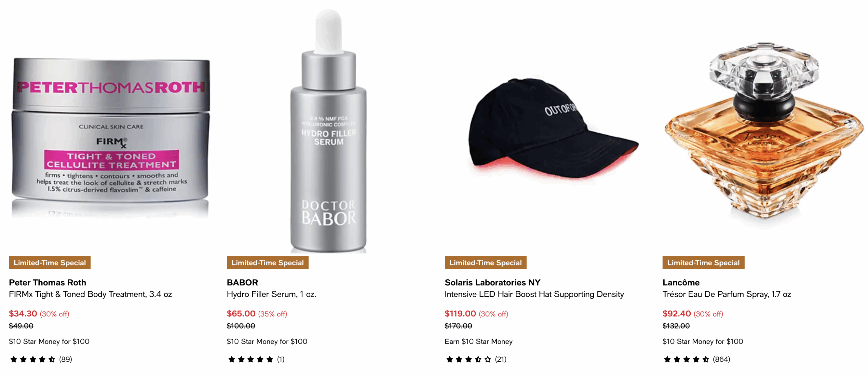Click the $92.40 sale price for Lancôme
Screen dimensions: 868x375
676,314
